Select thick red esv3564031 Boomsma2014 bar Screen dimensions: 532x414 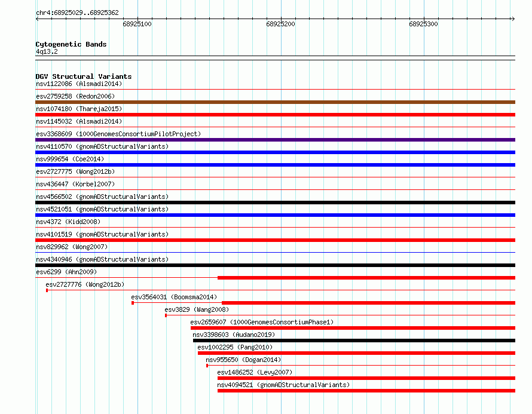click(368, 303)
